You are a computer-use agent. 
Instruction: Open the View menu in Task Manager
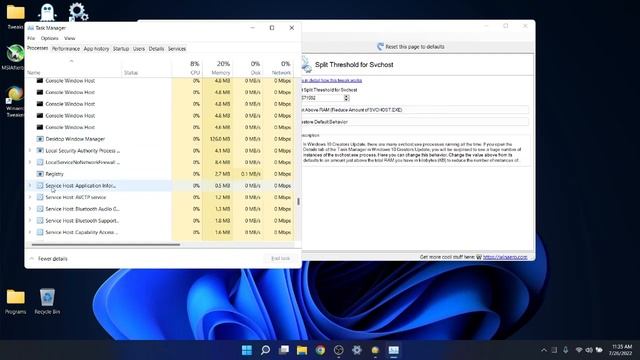point(69,38)
